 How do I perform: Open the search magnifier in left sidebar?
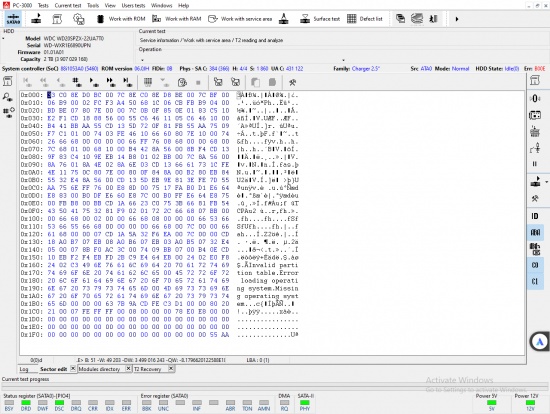[x=7, y=97]
